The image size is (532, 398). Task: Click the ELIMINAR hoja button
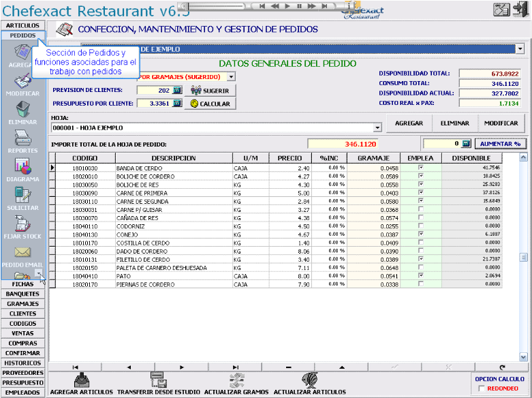(454, 123)
